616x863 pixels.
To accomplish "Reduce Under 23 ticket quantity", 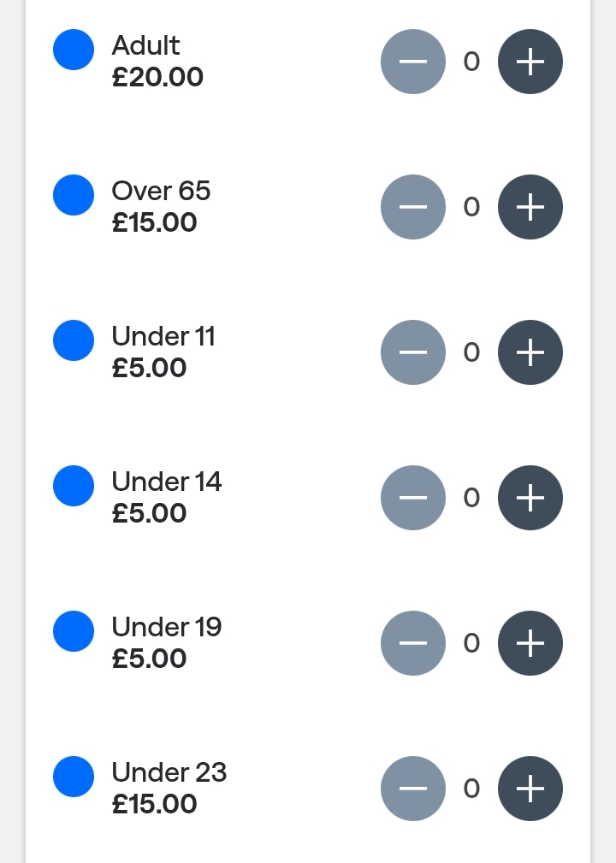I will click(x=413, y=789).
